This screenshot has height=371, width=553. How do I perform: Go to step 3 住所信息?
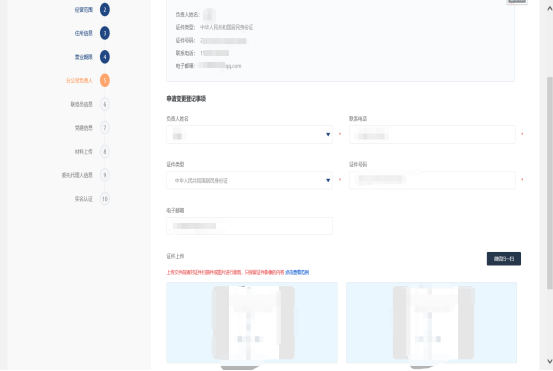tap(104, 33)
